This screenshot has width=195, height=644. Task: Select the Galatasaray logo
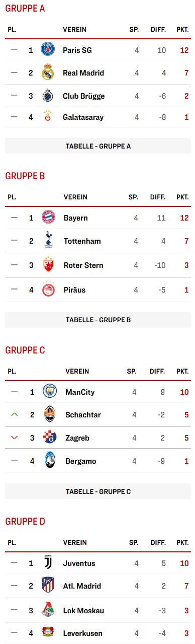(x=47, y=117)
